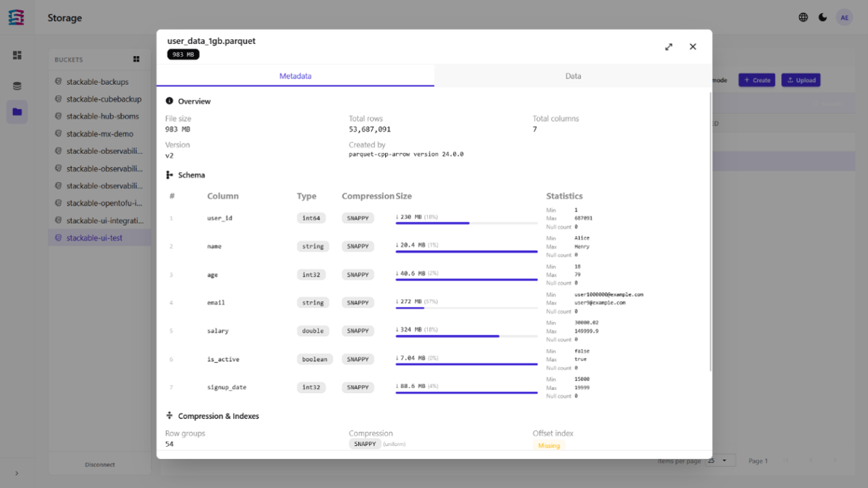
Task: Click the app logo in the sidebar
Action: (x=17, y=18)
